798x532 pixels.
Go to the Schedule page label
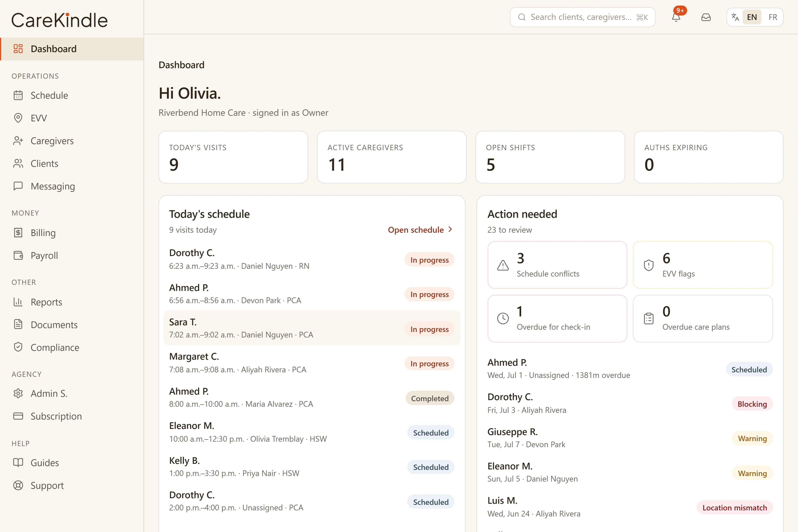tap(49, 95)
